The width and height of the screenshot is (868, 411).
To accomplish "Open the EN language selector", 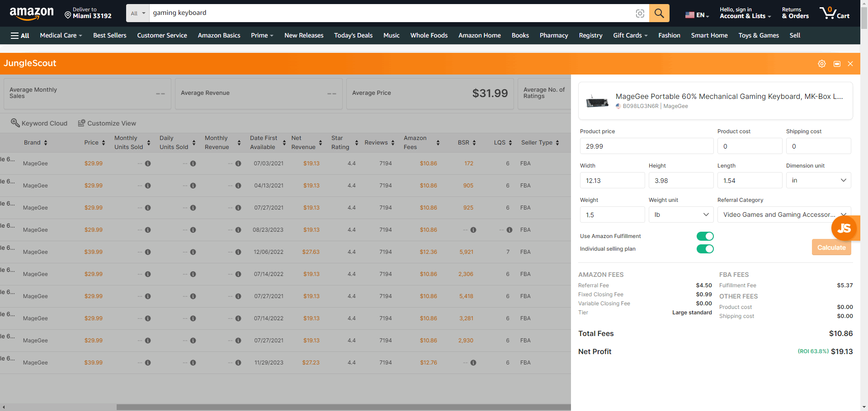I will tap(697, 15).
